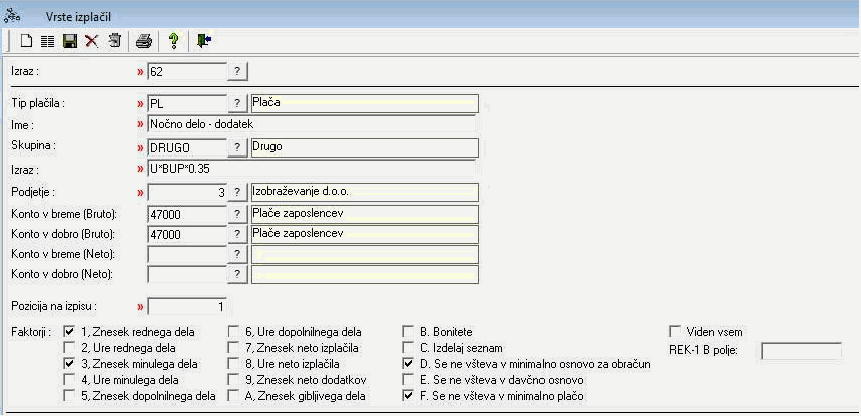This screenshot has height=416, width=861.
Task: Click the application icon in the title bar
Action: tap(12, 16)
